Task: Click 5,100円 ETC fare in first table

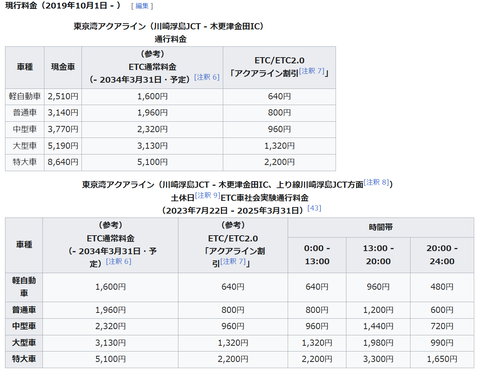Action: [152, 162]
